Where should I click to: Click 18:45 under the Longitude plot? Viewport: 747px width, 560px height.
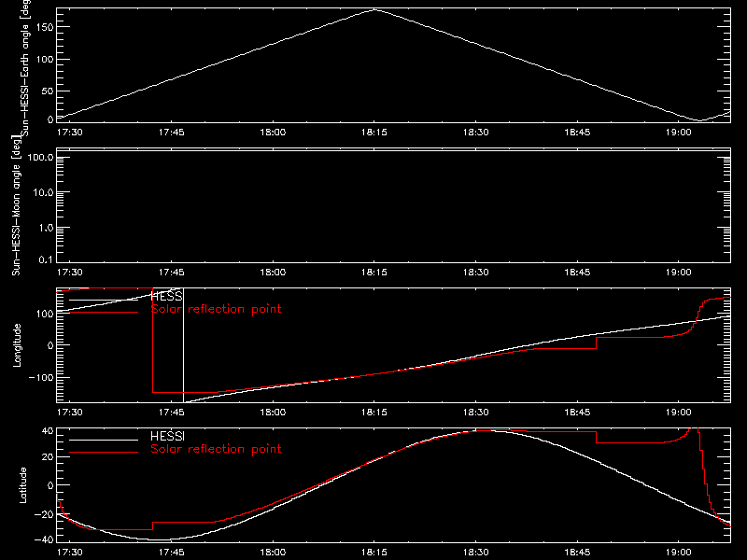tap(577, 413)
